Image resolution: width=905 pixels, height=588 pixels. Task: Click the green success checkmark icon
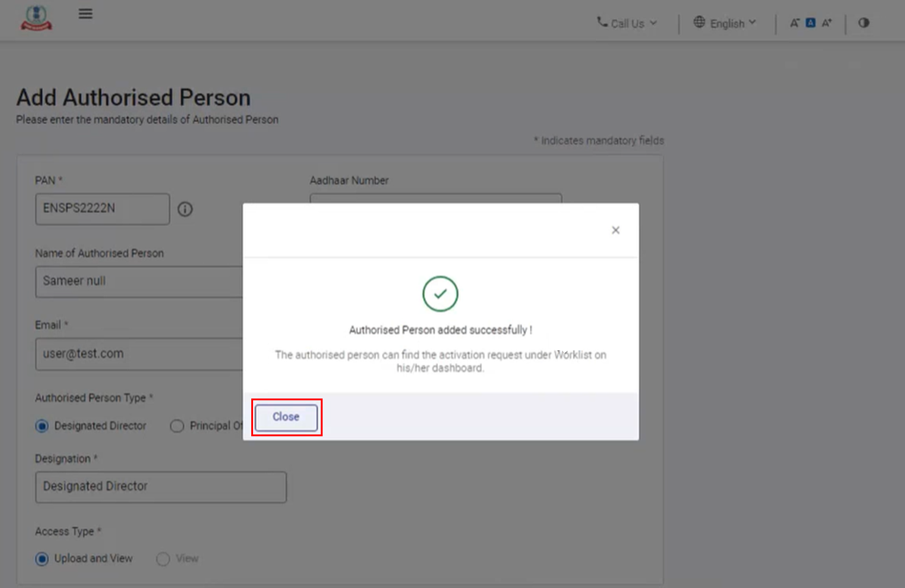[440, 294]
